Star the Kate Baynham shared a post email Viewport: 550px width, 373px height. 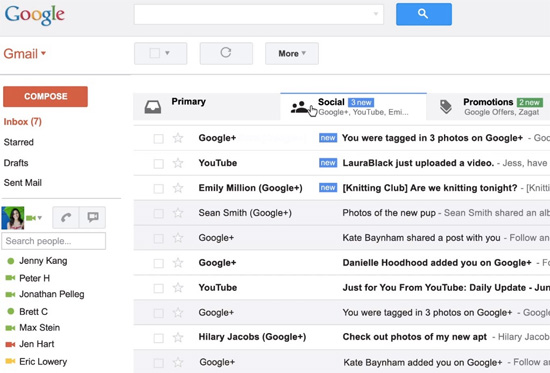(x=178, y=238)
